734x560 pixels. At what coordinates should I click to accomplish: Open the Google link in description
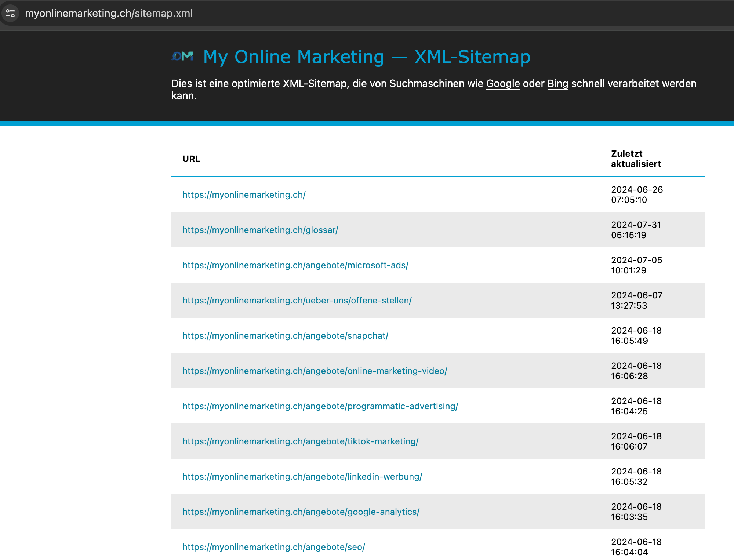pyautogui.click(x=503, y=84)
